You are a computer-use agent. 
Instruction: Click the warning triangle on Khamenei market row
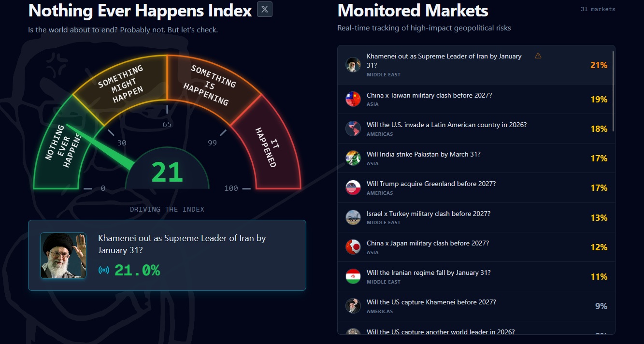[538, 56]
